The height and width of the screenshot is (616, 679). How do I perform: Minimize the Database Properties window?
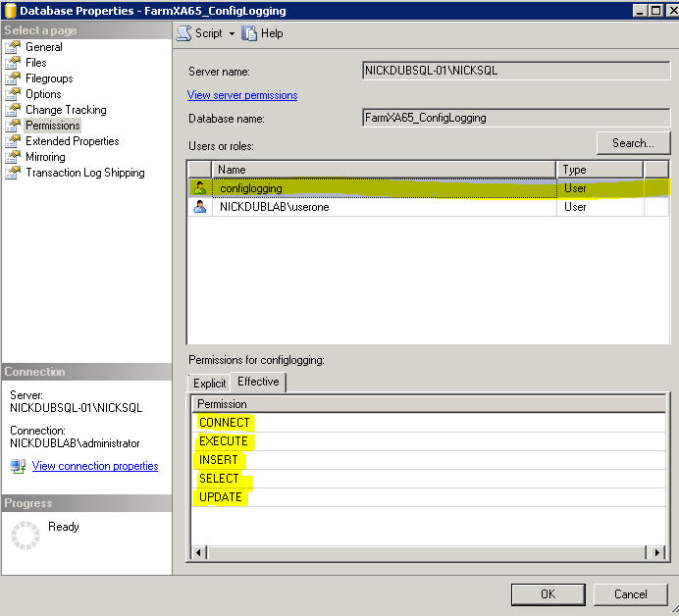click(640, 11)
